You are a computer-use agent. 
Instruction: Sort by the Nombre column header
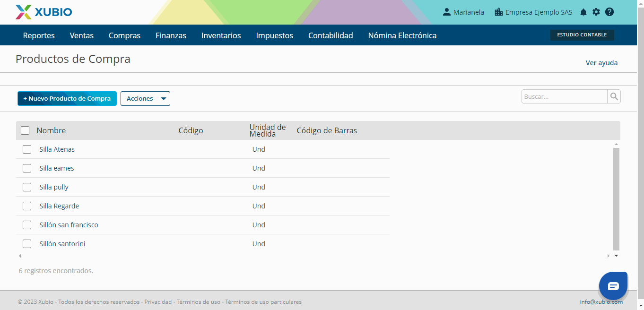point(51,130)
